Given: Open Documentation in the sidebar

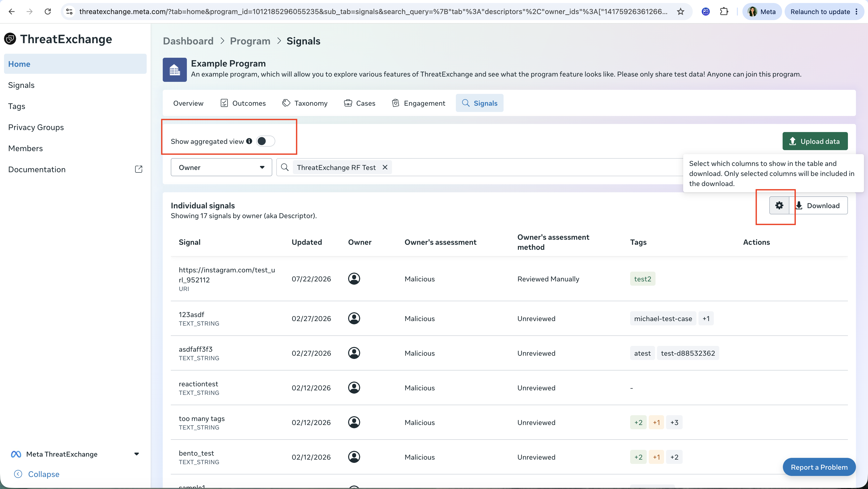Looking at the screenshot, I should pos(75,169).
